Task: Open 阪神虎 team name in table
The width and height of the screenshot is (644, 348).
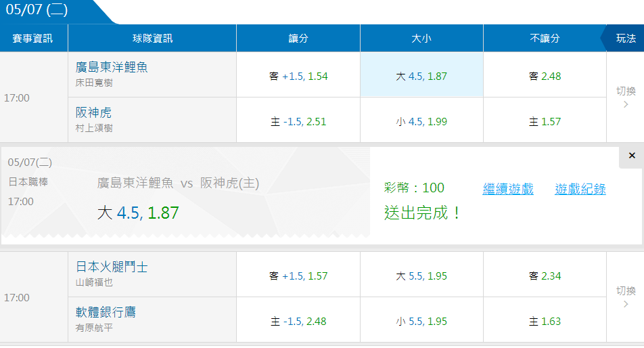Action: click(93, 112)
